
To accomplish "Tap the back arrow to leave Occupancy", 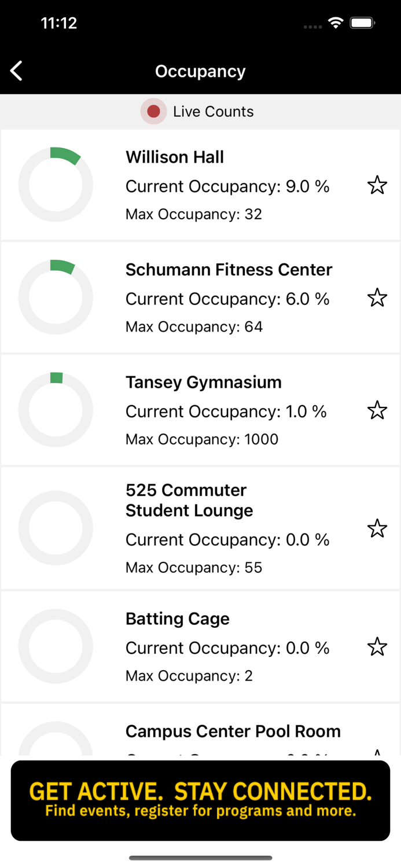I will (x=16, y=71).
